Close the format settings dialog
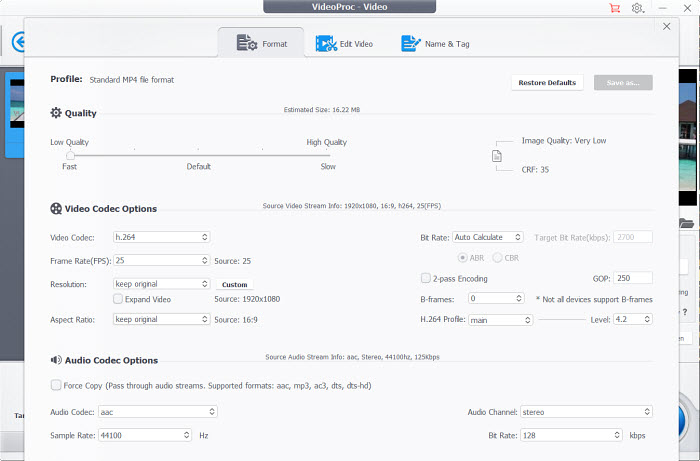The image size is (700, 461). tap(667, 26)
